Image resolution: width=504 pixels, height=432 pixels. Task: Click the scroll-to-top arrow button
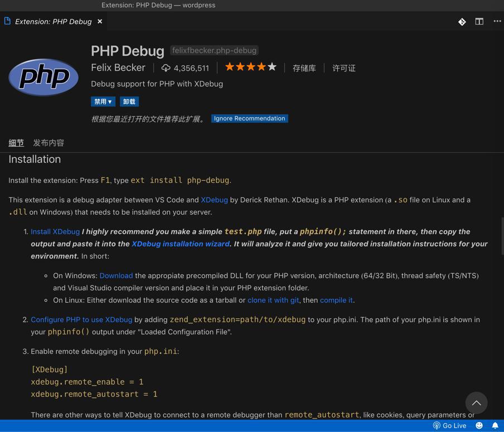coord(476,403)
